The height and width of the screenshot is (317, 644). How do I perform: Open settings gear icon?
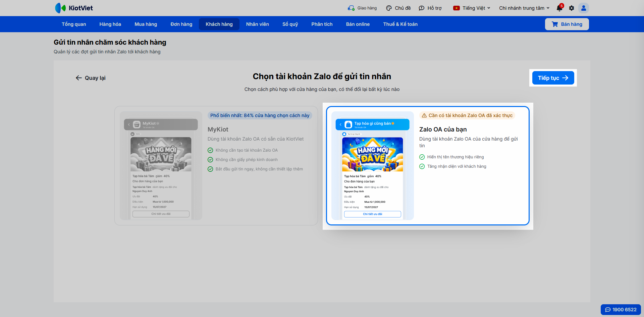(572, 8)
